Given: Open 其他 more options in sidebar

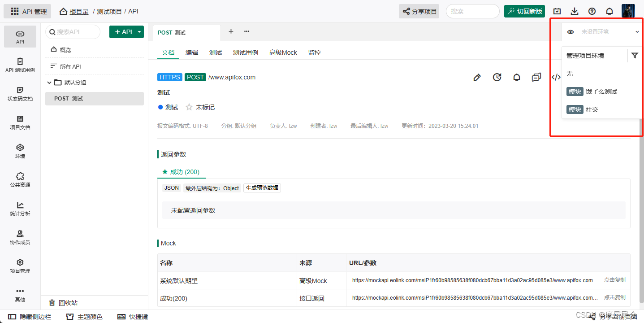Looking at the screenshot, I should pos(20,295).
